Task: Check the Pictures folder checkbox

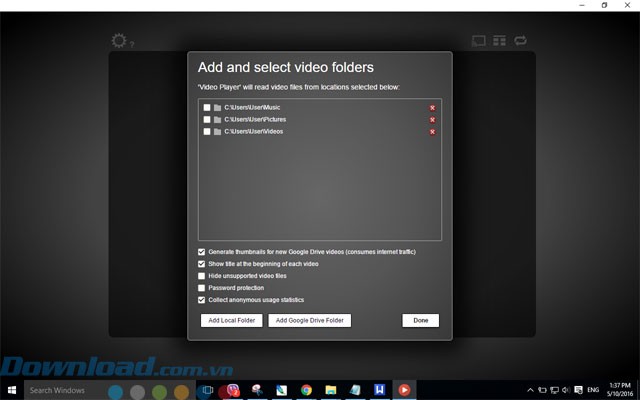Action: tap(207, 120)
